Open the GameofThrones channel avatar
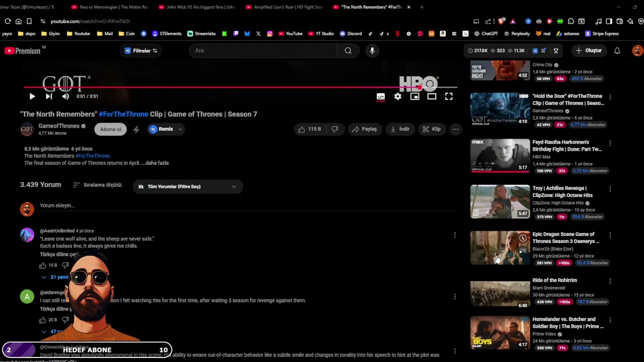Image resolution: width=644 pixels, height=362 pixels. (27, 129)
